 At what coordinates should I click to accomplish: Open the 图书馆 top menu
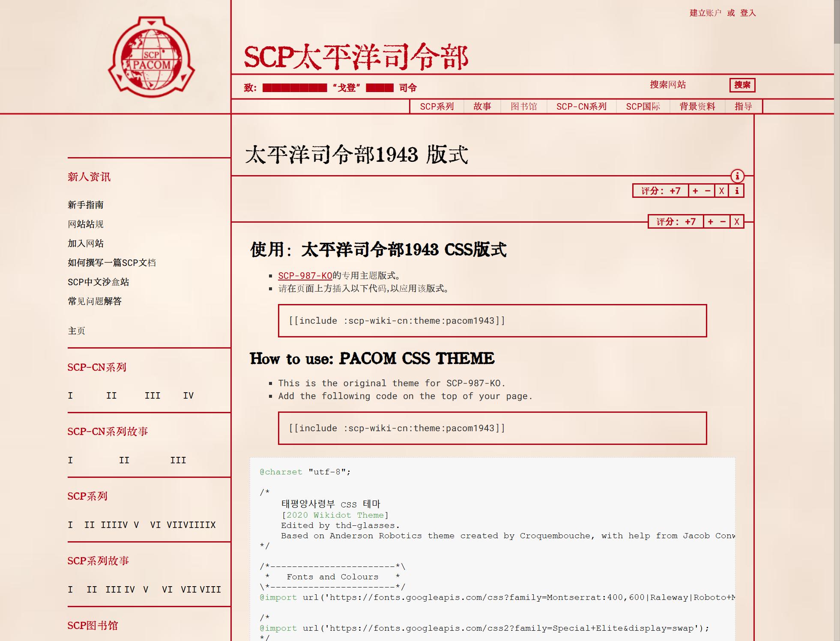(523, 107)
